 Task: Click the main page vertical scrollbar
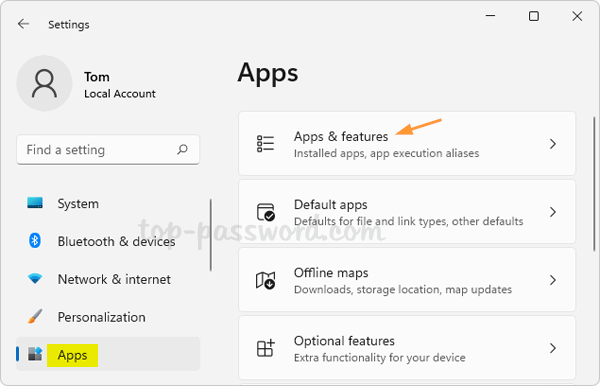coord(594,184)
